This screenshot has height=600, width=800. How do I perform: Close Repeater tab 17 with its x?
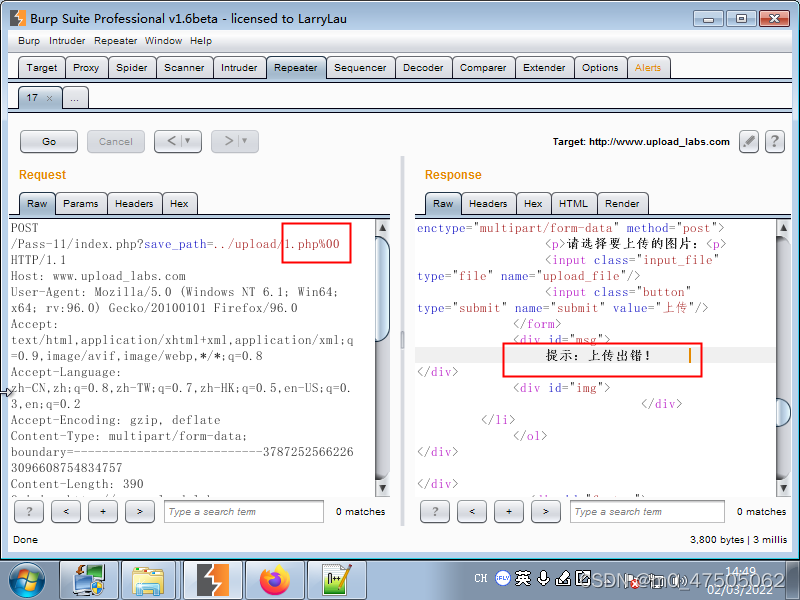tap(49, 98)
